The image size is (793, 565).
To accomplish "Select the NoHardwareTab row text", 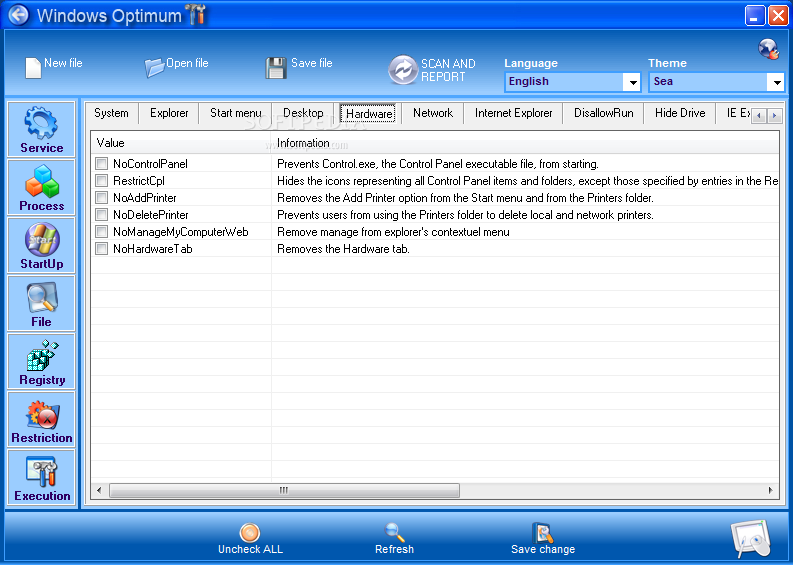I will point(153,249).
